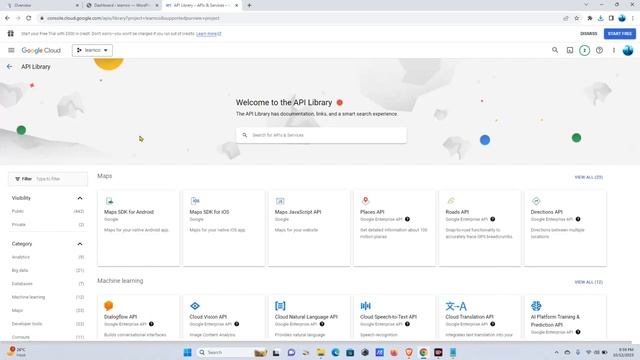Click the filter text input box
Screen dimensions: 640x360
(x=60, y=179)
